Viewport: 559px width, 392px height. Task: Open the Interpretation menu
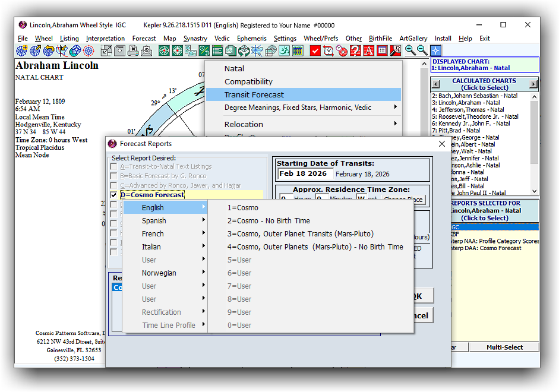tap(105, 39)
